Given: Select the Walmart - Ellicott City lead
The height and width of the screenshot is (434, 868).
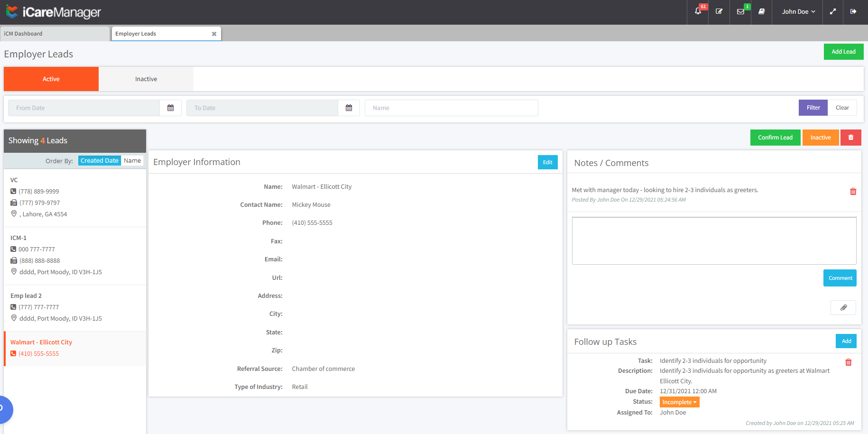Looking at the screenshot, I should (75, 349).
